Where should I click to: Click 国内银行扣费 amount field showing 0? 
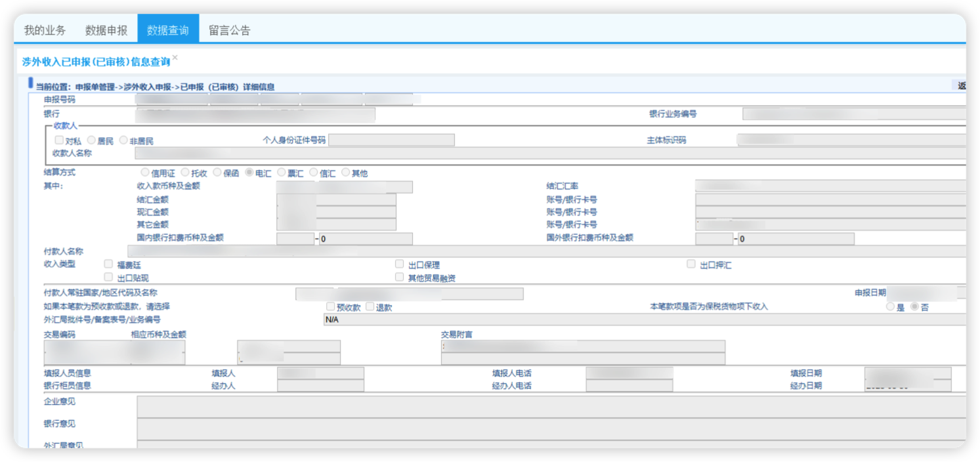click(366, 239)
